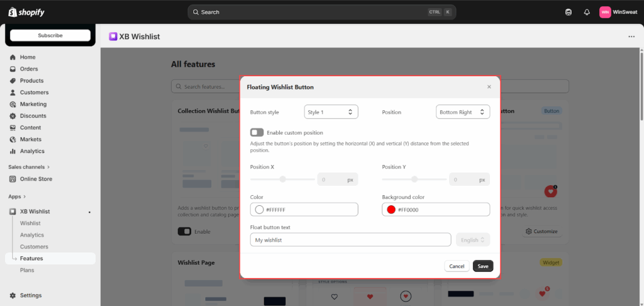Click the Sidekick icon near the bell
Image resolution: width=644 pixels, height=306 pixels.
tap(569, 12)
